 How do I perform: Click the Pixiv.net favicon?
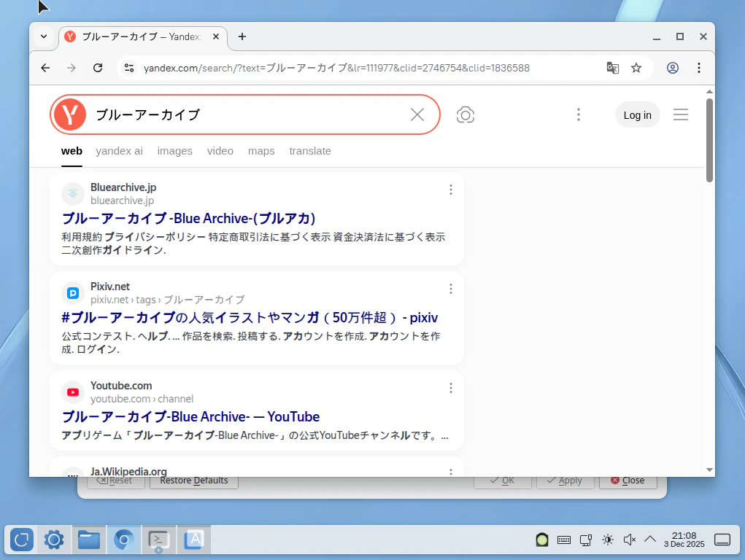(73, 293)
